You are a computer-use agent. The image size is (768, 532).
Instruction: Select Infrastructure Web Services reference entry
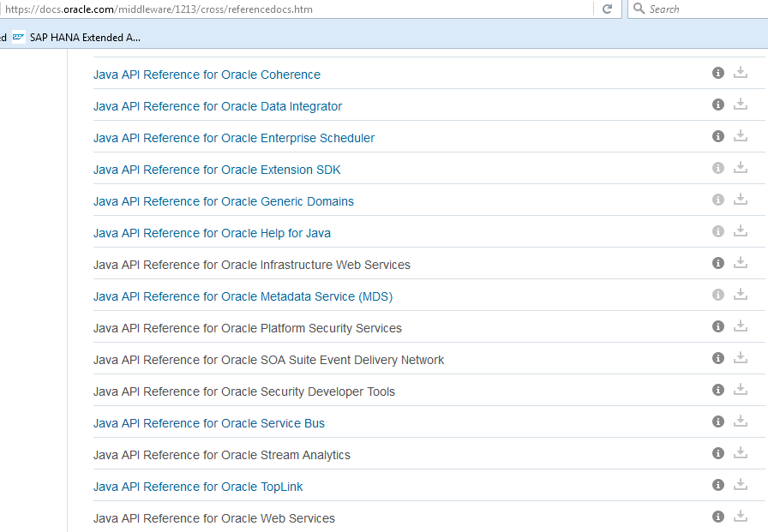(x=252, y=265)
